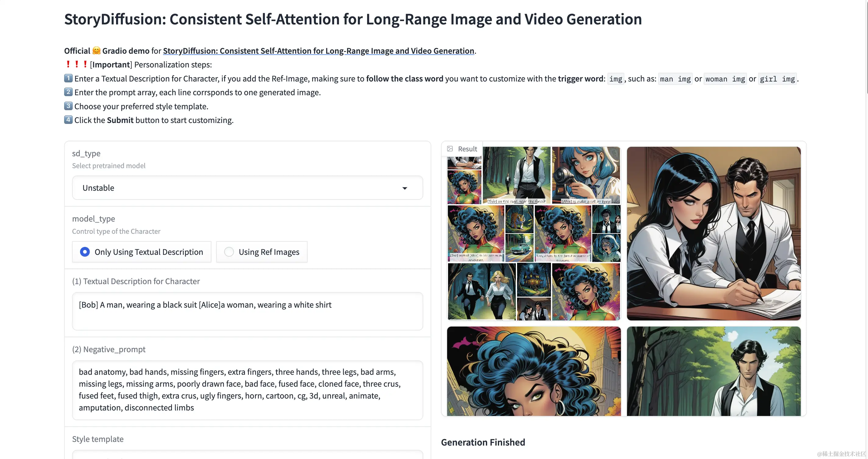Click the 'Select pretrained model' hint text
Viewport: 868px width, 459px height.
pyautogui.click(x=108, y=166)
